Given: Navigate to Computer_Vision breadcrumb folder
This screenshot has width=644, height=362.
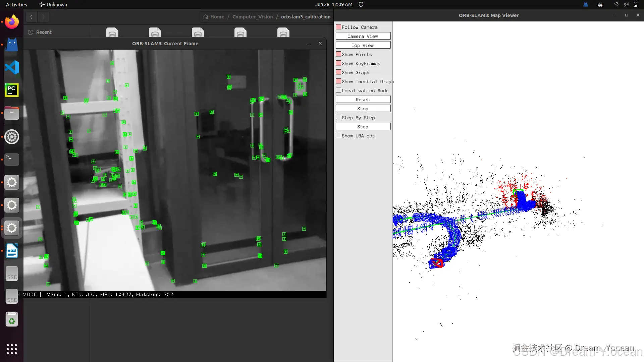Looking at the screenshot, I should 253,17.
